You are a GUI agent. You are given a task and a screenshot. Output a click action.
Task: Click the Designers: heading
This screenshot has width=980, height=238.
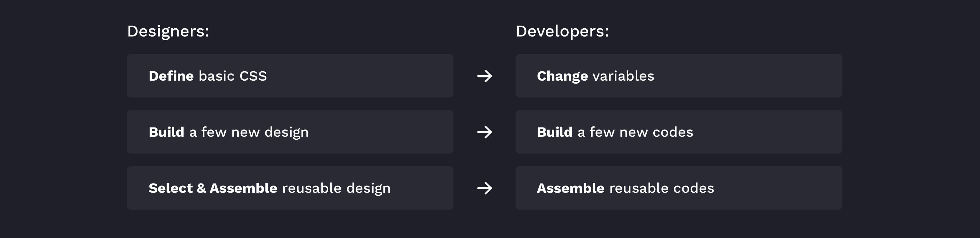coord(168,31)
